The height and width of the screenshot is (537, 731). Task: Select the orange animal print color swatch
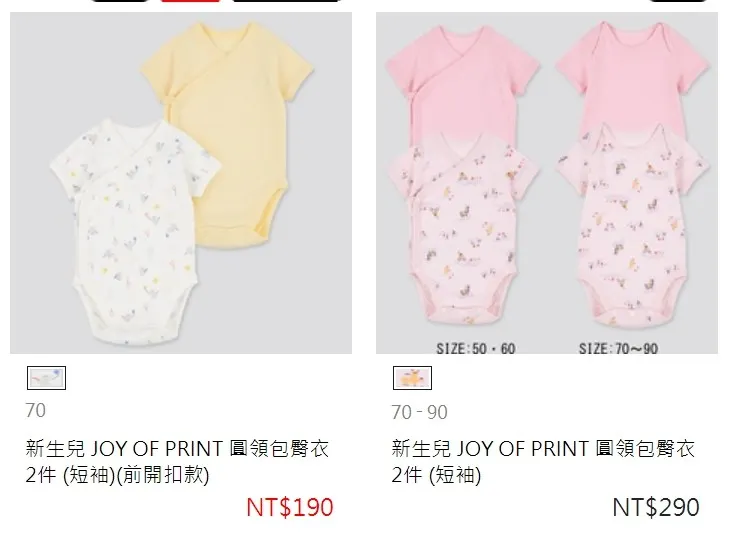412,378
